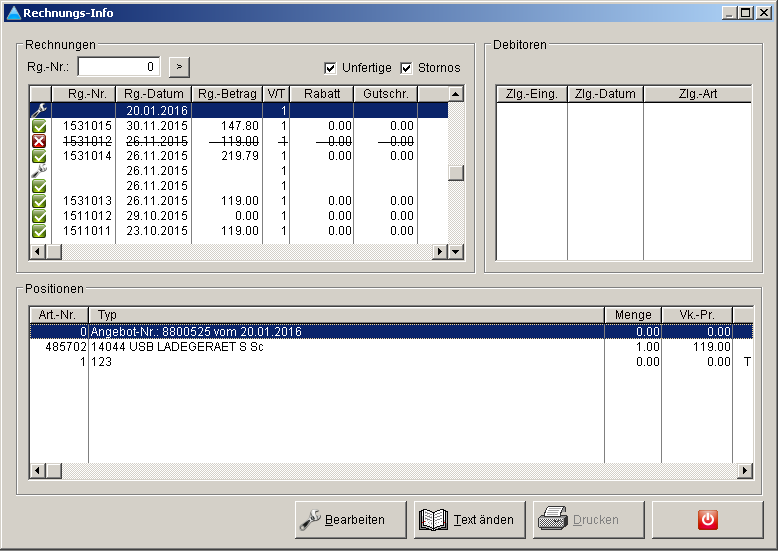Click the quantity 1.00 in Menge column
Screen dimensions: 778x551
[x=648, y=346]
